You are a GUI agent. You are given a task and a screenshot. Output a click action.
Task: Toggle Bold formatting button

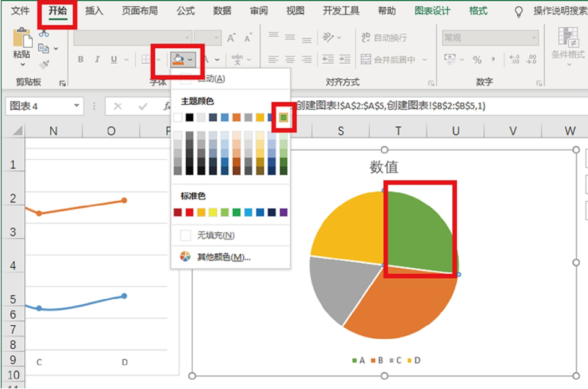pos(80,60)
